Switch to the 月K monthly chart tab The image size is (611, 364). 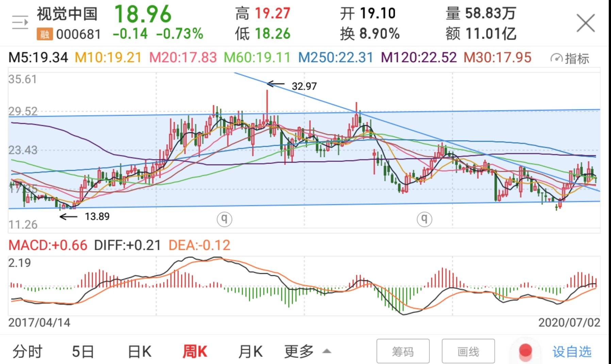[x=250, y=351]
